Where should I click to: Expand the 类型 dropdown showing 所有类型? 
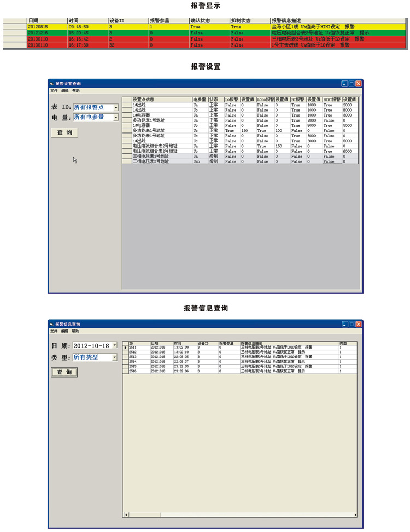(x=115, y=357)
